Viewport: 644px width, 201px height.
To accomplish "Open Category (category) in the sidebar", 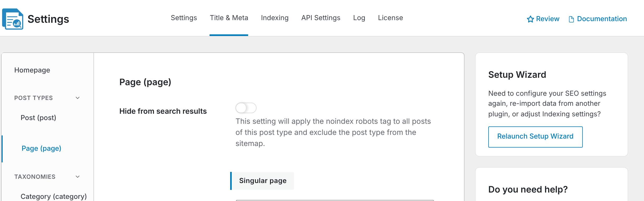I will [x=54, y=197].
